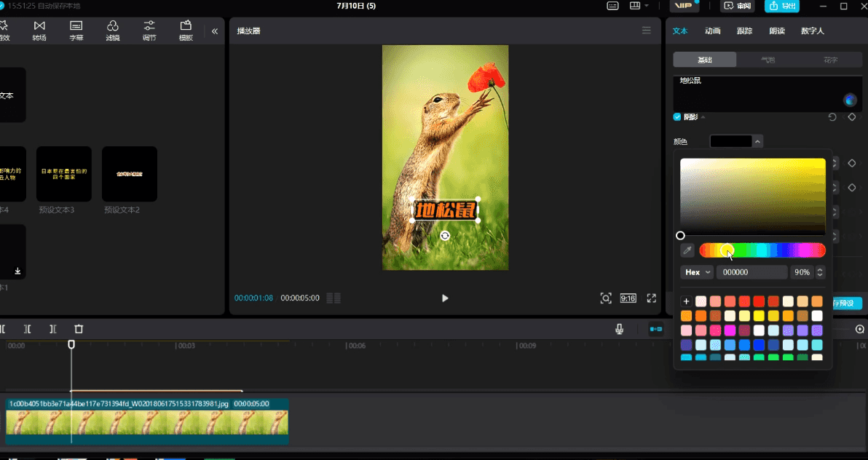Image resolution: width=868 pixels, height=460 pixels.
Task: Click the black 颜色 color swatch
Action: point(730,141)
